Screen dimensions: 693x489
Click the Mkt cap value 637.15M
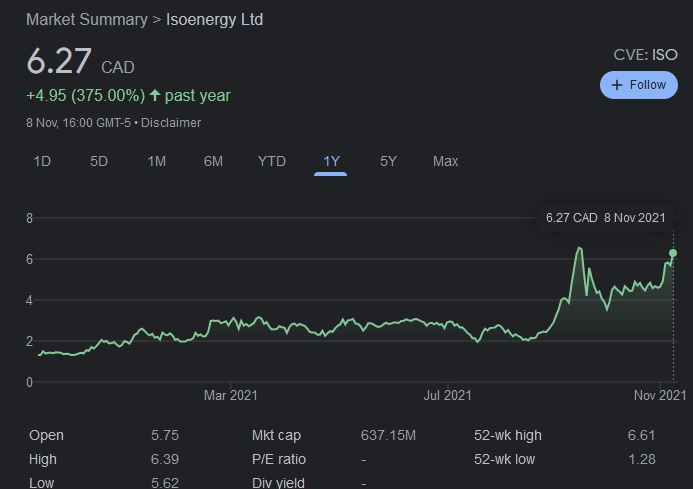point(388,435)
